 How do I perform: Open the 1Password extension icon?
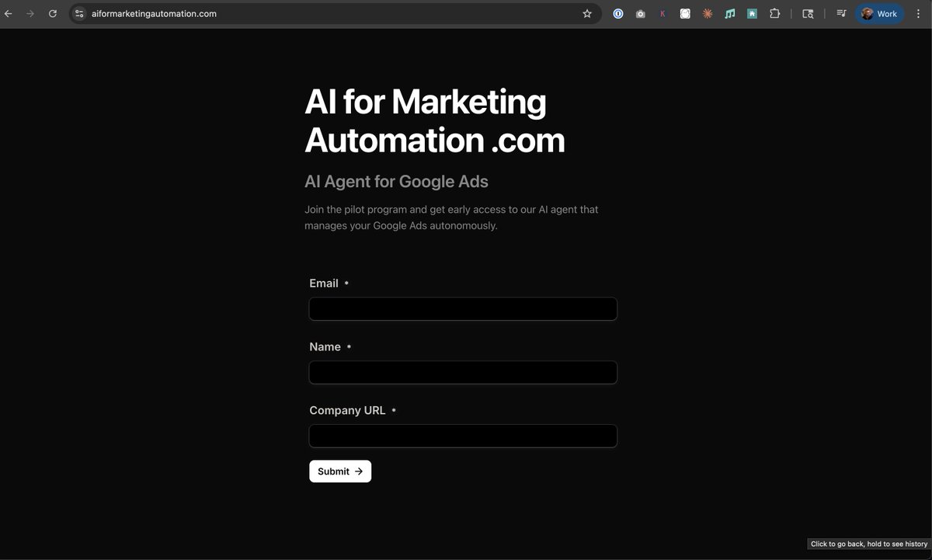pos(618,14)
